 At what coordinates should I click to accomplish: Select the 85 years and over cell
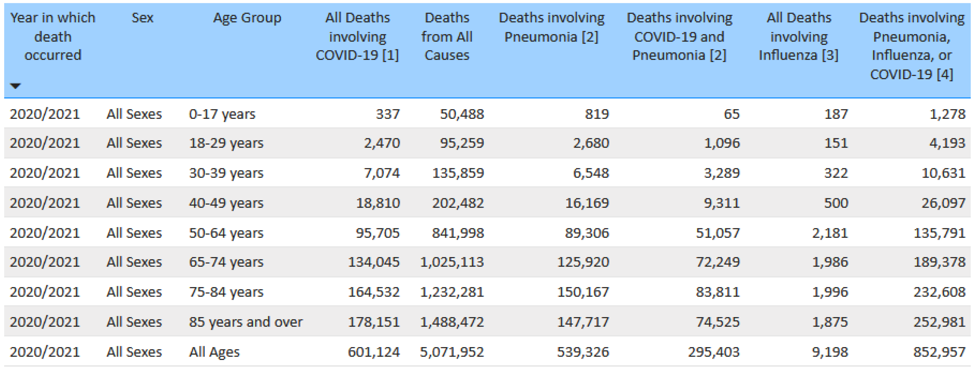[246, 322]
